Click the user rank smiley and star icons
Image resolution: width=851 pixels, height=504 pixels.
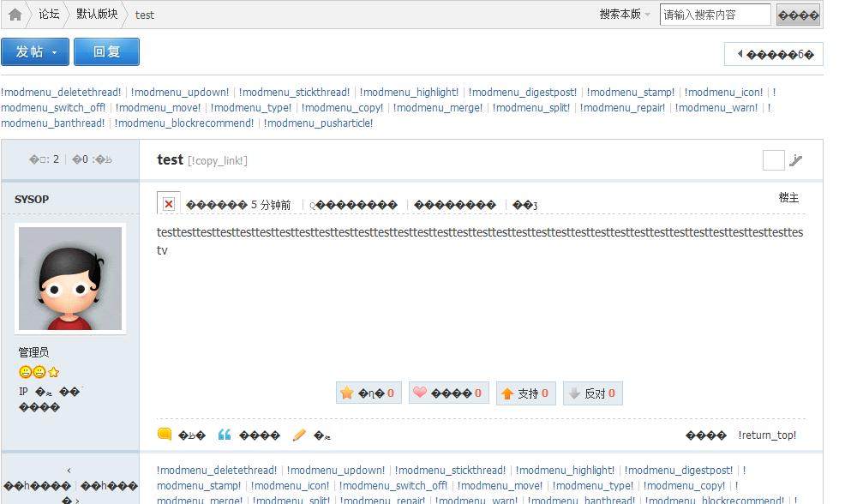pos(39,372)
